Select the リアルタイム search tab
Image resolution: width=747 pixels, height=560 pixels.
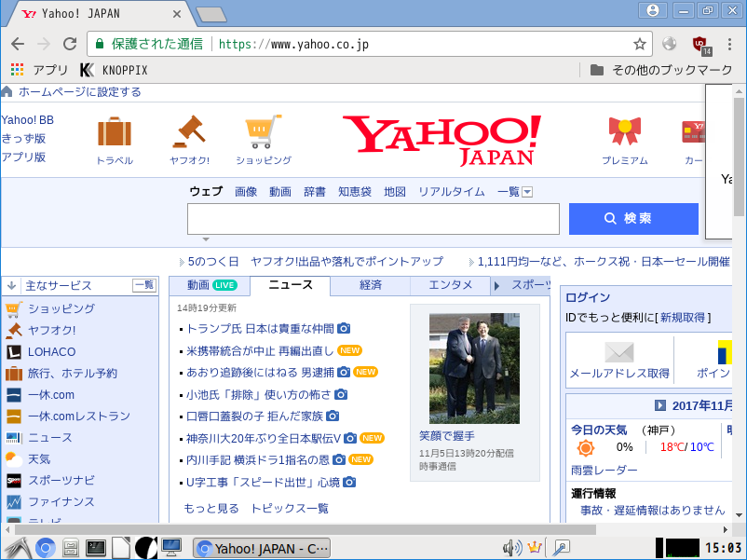click(452, 192)
